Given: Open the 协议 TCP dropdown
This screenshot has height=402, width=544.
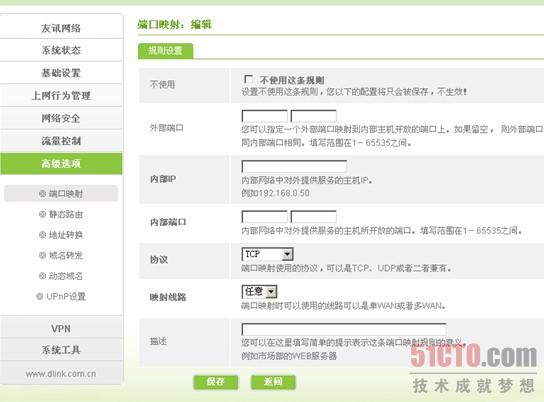Looking at the screenshot, I should click(267, 254).
